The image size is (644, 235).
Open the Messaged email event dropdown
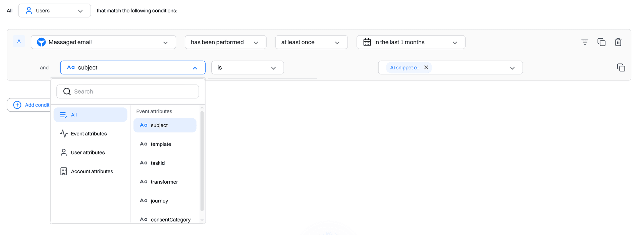click(103, 42)
